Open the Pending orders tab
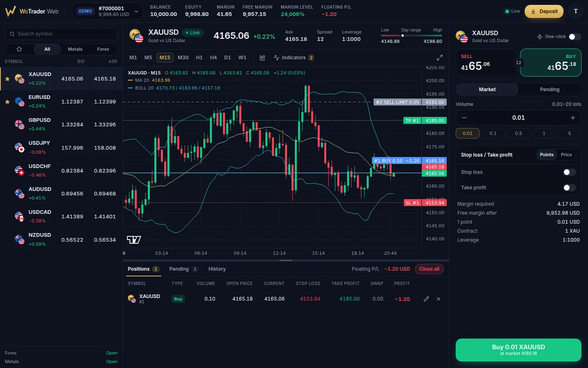 click(184, 269)
